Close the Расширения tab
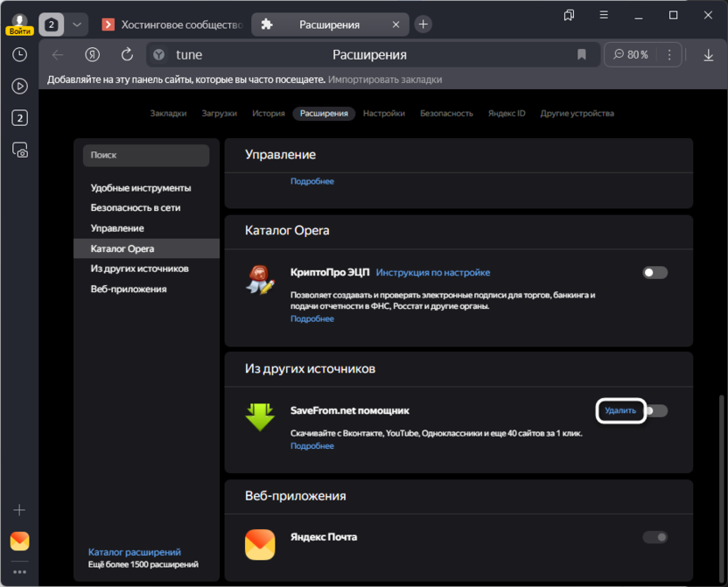The height and width of the screenshot is (587, 728). pyautogui.click(x=395, y=24)
